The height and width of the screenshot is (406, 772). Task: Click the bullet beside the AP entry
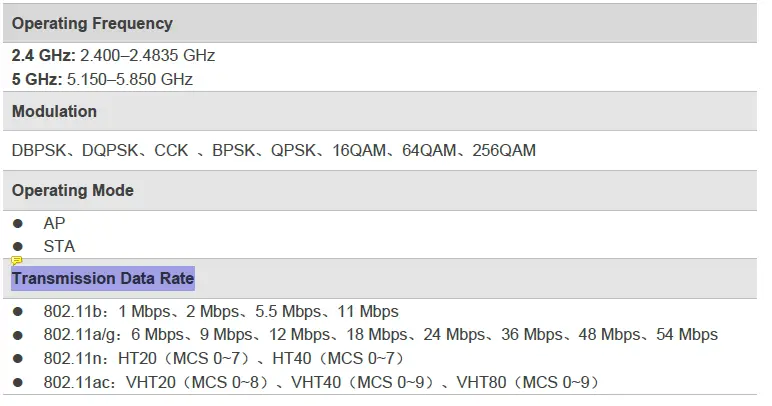(18, 223)
